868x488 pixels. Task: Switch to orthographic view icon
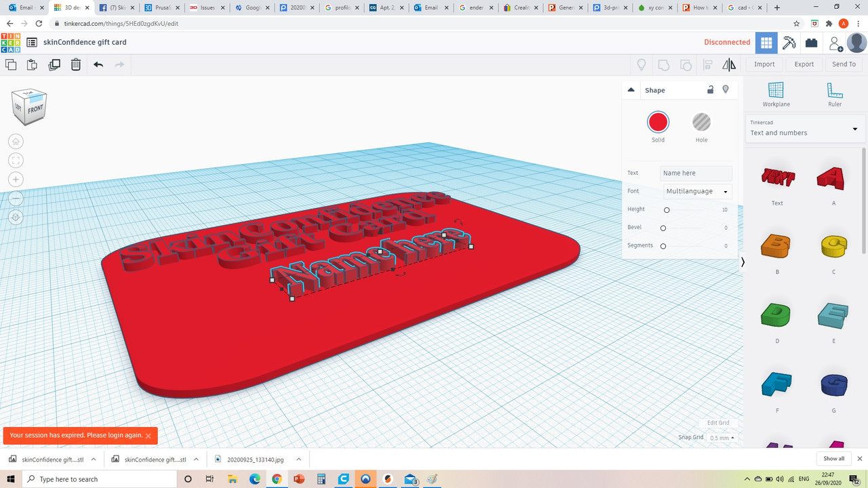pyautogui.click(x=16, y=218)
